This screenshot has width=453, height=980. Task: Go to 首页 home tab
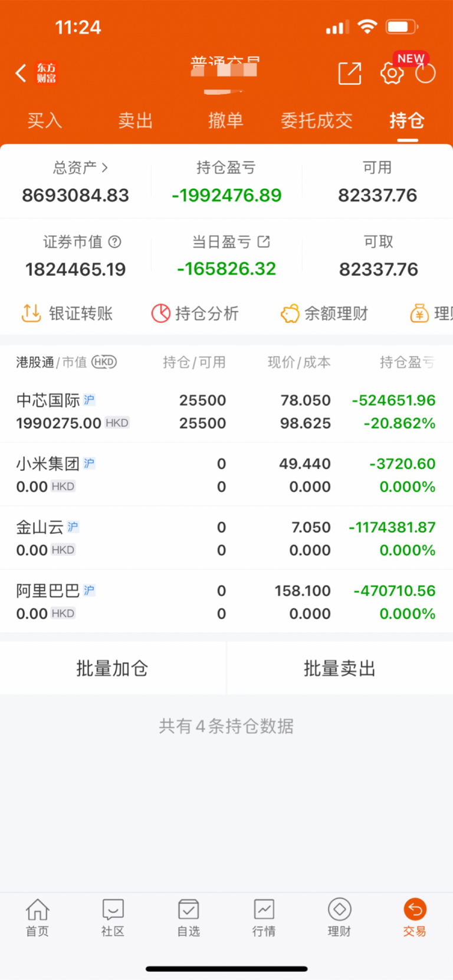[37, 918]
